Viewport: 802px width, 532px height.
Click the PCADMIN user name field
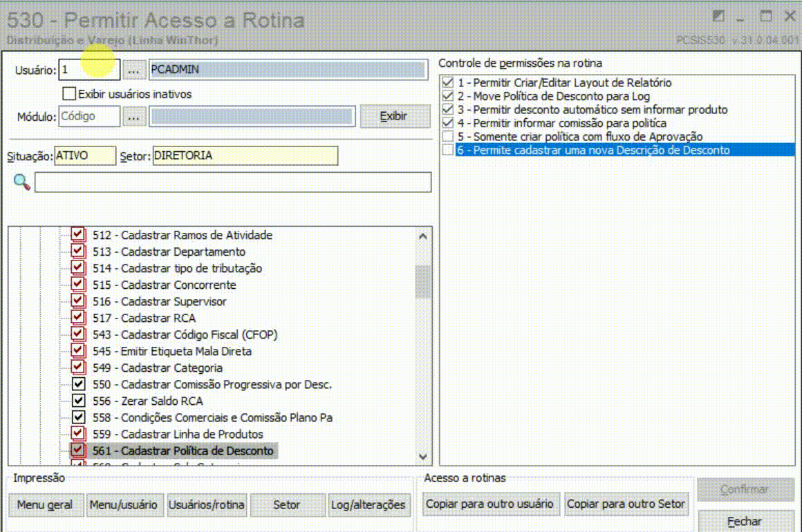288,70
